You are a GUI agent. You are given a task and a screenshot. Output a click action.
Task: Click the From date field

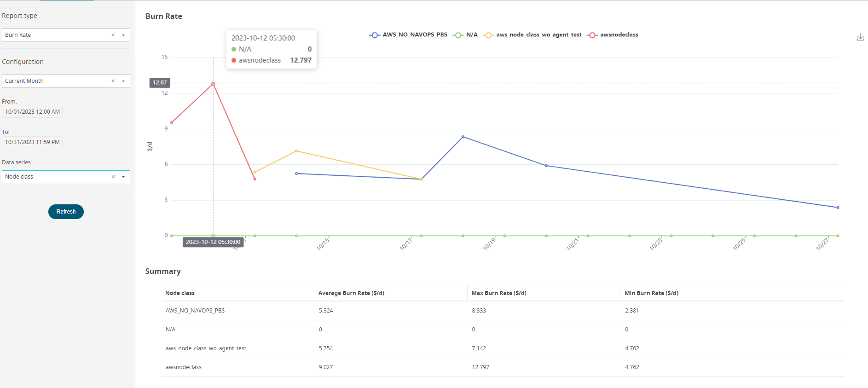point(32,112)
